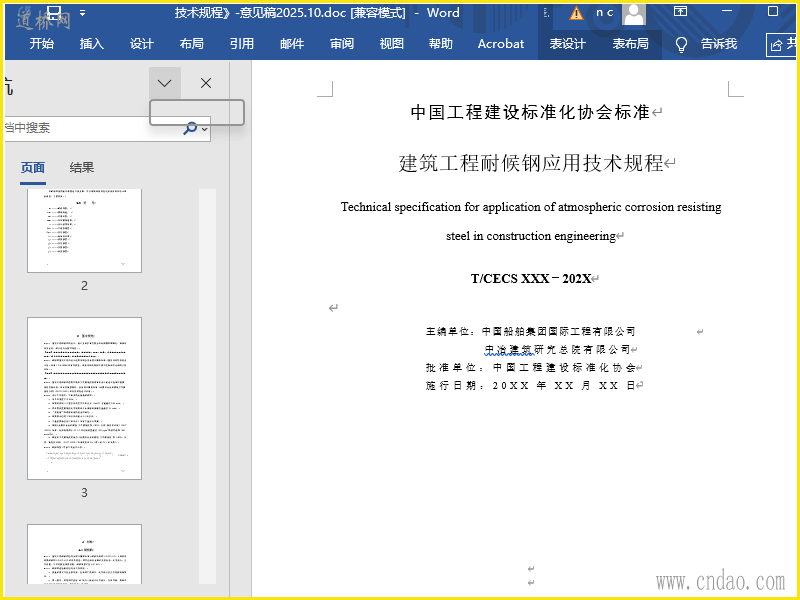
Task: Click the Save icon in title bar
Action: [54, 12]
